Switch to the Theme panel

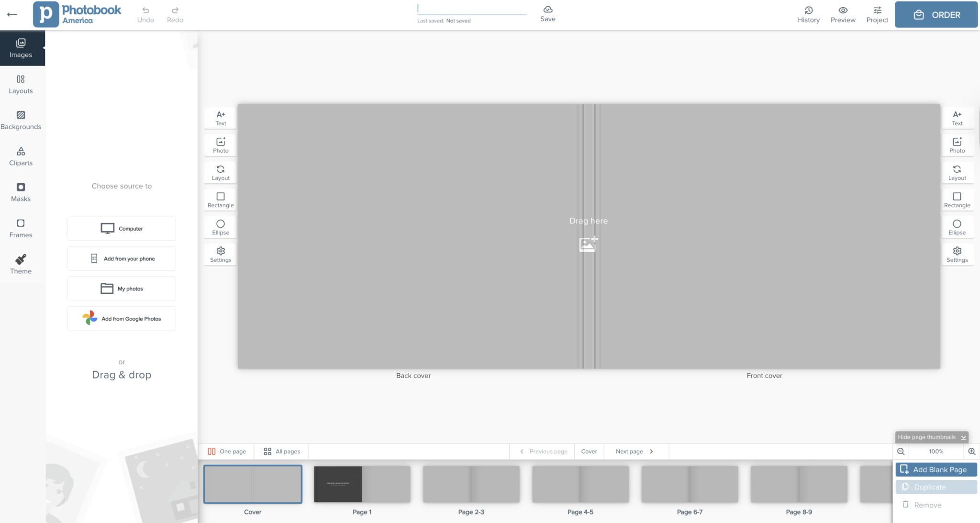(x=21, y=264)
